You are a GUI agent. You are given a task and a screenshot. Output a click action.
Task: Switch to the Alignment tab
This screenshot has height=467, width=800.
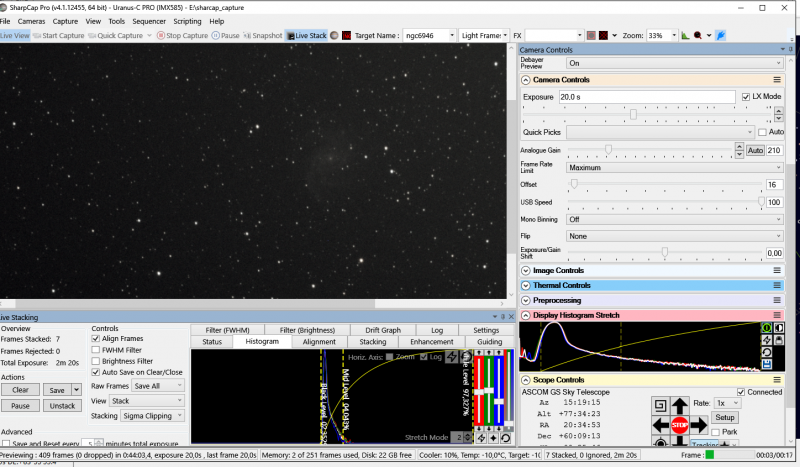pos(319,341)
